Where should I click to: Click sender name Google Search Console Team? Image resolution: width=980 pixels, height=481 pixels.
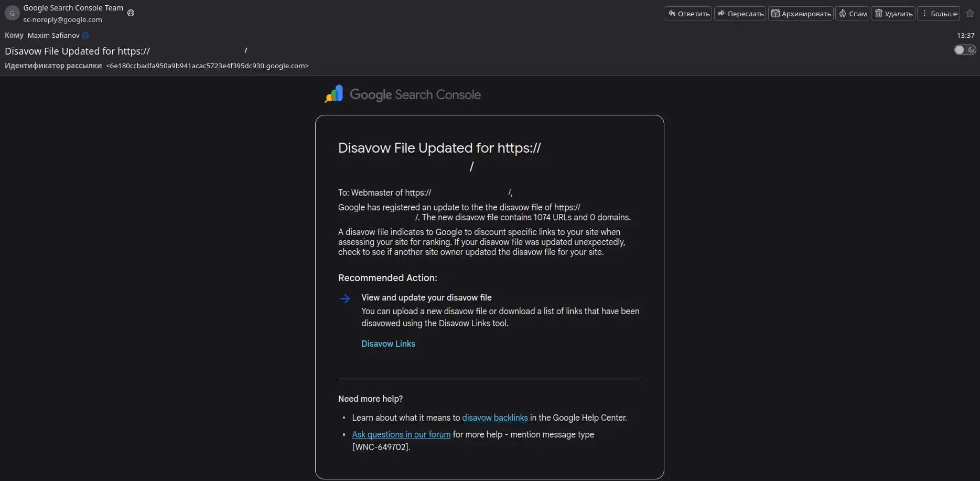tap(73, 8)
